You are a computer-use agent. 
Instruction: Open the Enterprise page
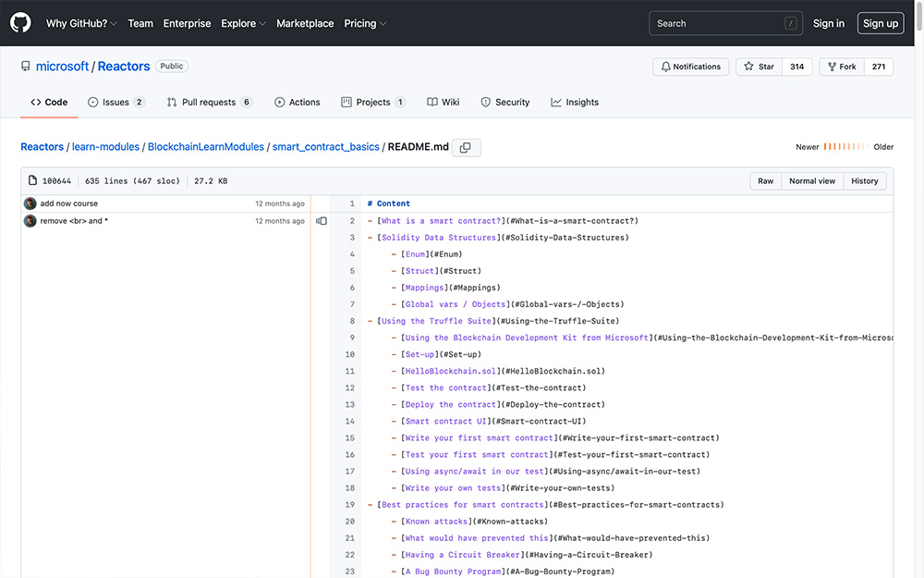(x=187, y=24)
